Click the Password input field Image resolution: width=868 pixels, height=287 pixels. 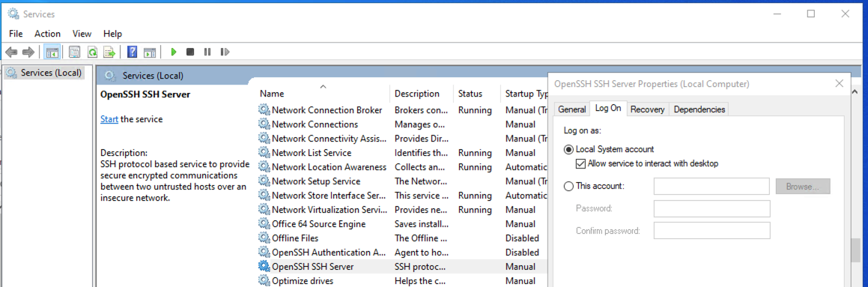pos(712,209)
